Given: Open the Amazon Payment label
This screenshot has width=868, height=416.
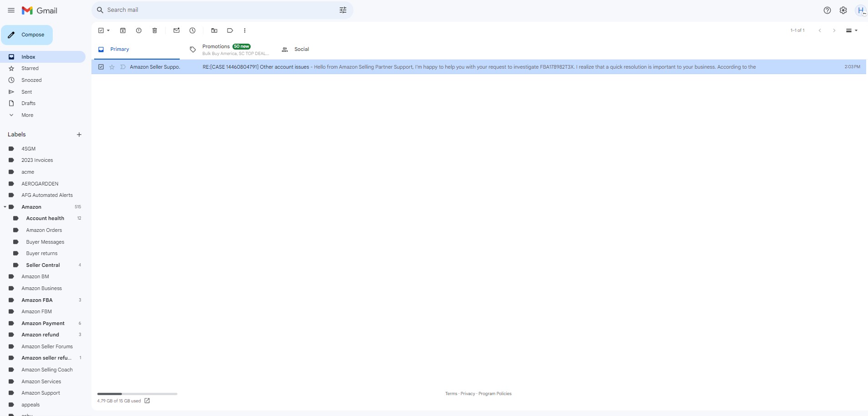Looking at the screenshot, I should click(43, 323).
